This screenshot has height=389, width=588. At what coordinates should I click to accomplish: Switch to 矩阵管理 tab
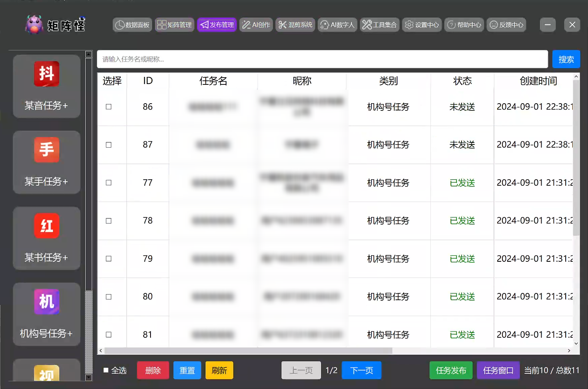(175, 25)
